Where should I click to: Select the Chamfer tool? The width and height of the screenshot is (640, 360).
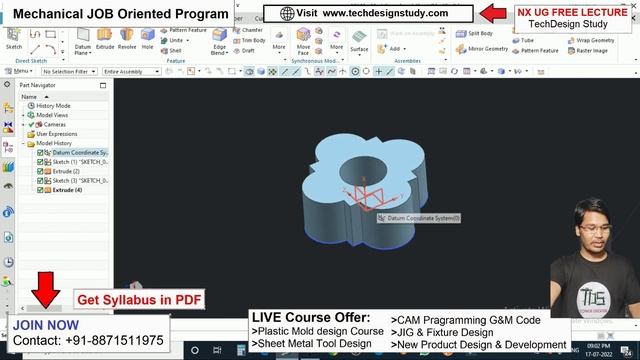248,30
